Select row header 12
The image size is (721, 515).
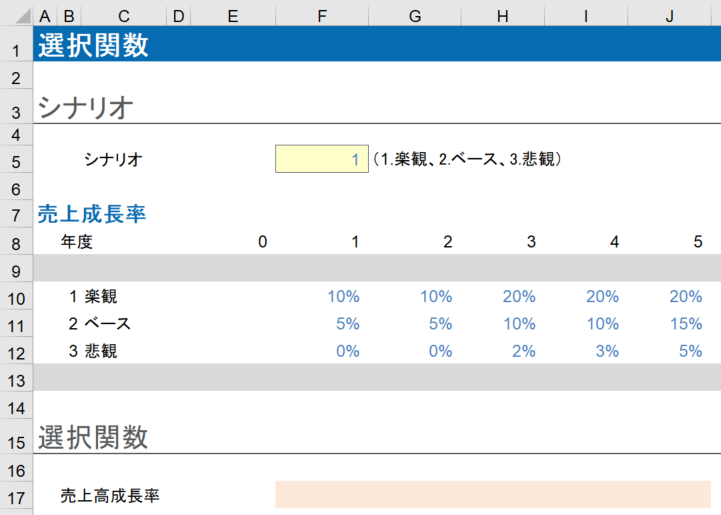(16, 351)
